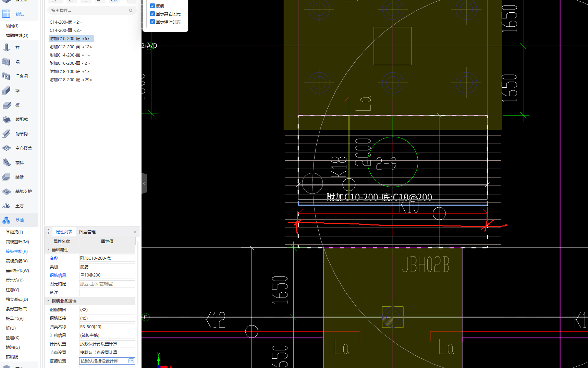This screenshot has height=368, width=588.
Task: Select 条形基础(T) item
Action: pos(16,309)
